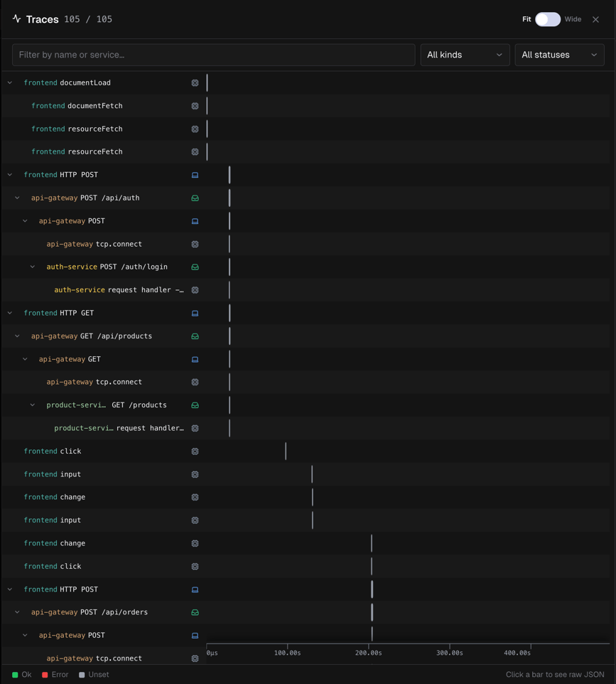Viewport: 616px width, 684px height.
Task: Close the Traces panel
Action: [x=595, y=19]
